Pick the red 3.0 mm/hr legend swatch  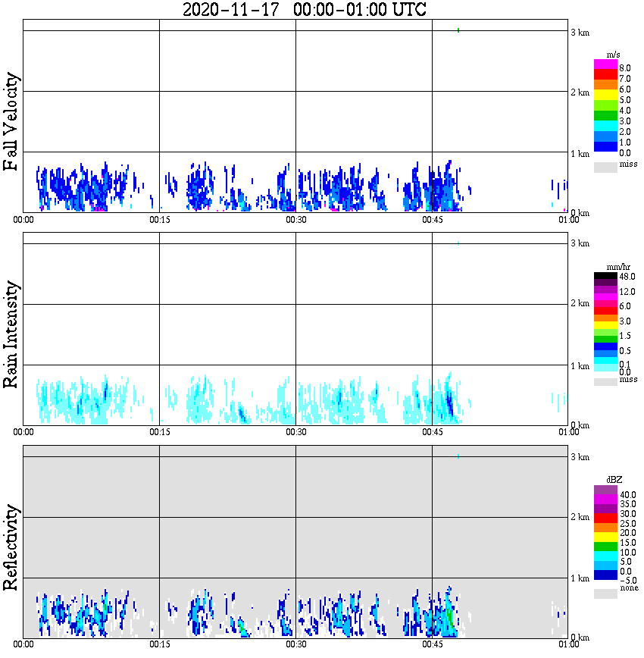(x=605, y=311)
